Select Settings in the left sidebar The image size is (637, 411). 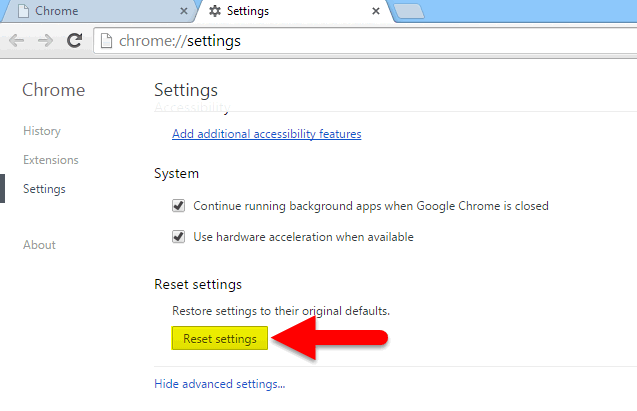tap(44, 189)
